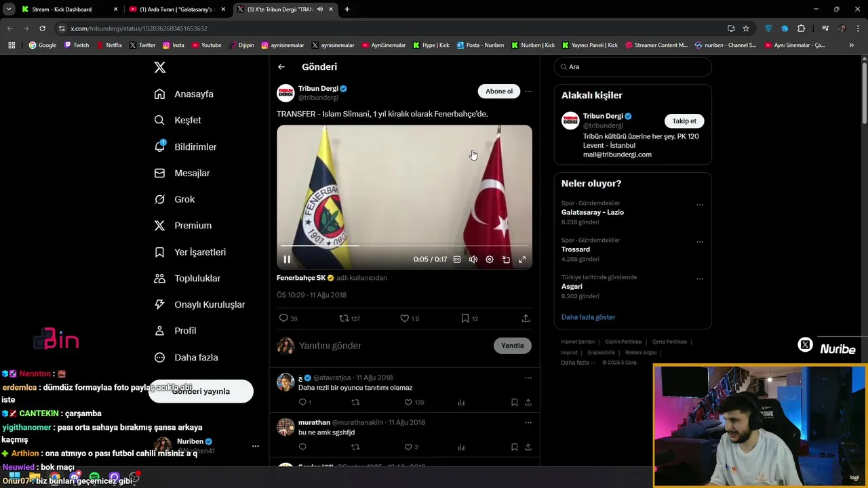
Task: Pause the video in the post
Action: (x=287, y=259)
